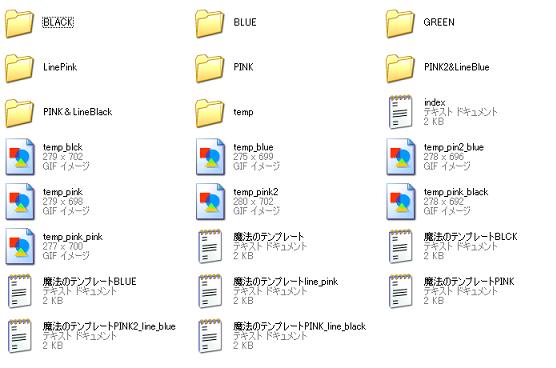The image size is (556, 368).
Task: Click the LinePink folder name
Action: click(60, 67)
